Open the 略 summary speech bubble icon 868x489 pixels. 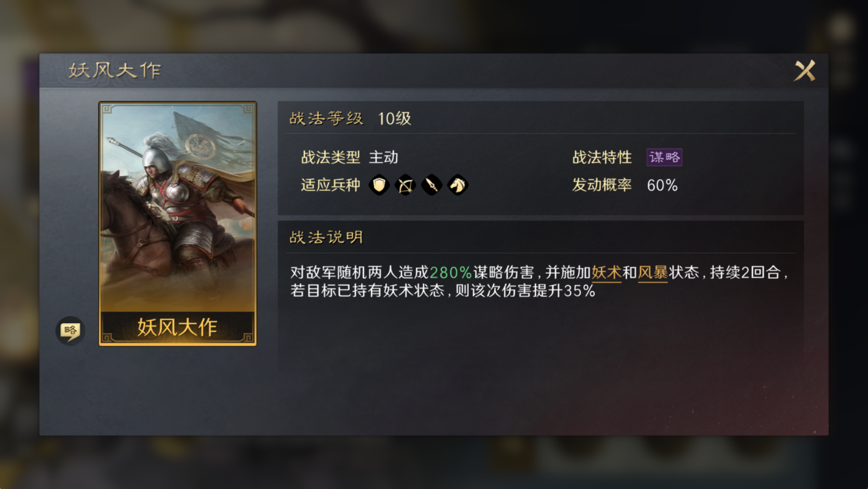tap(70, 331)
